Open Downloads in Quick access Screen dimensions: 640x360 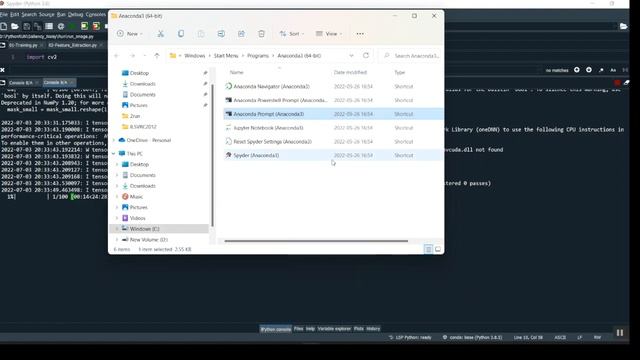tap(142, 84)
